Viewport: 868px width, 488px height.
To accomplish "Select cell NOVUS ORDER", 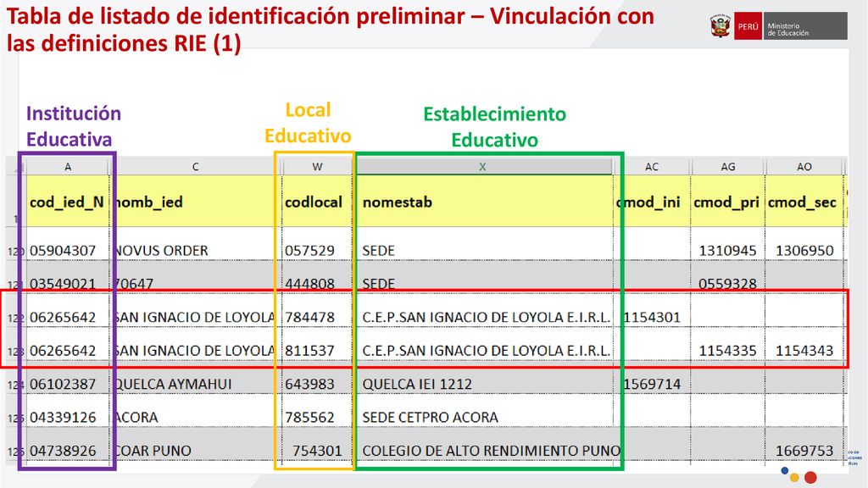I will (x=195, y=244).
